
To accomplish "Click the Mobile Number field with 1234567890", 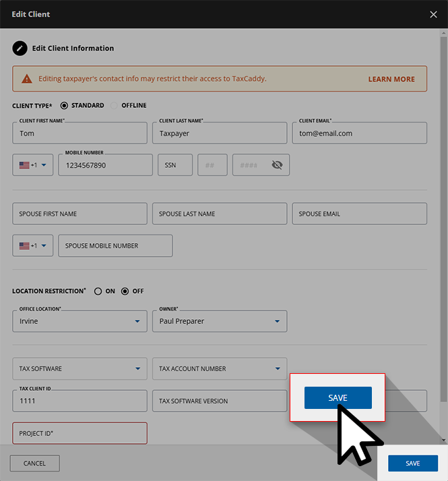I will pos(106,165).
